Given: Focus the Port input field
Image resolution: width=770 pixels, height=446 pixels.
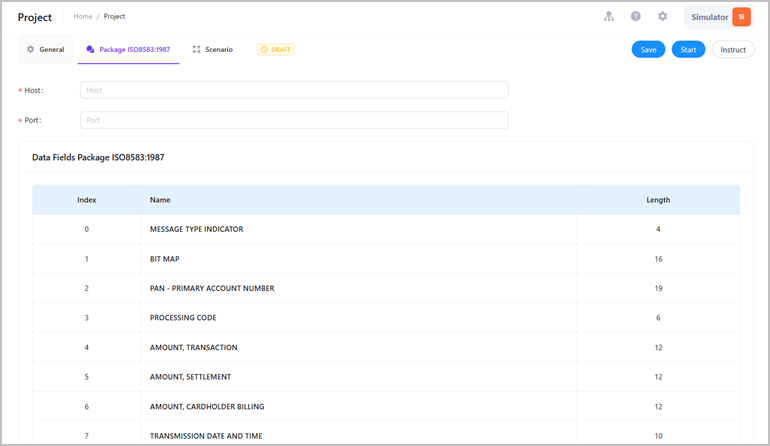Looking at the screenshot, I should tap(294, 120).
